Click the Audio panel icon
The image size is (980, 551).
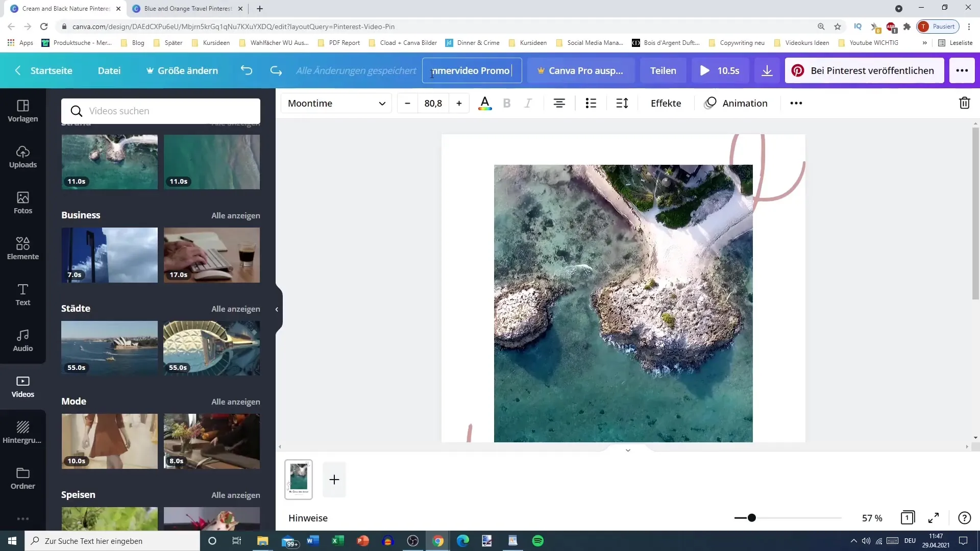point(22,340)
